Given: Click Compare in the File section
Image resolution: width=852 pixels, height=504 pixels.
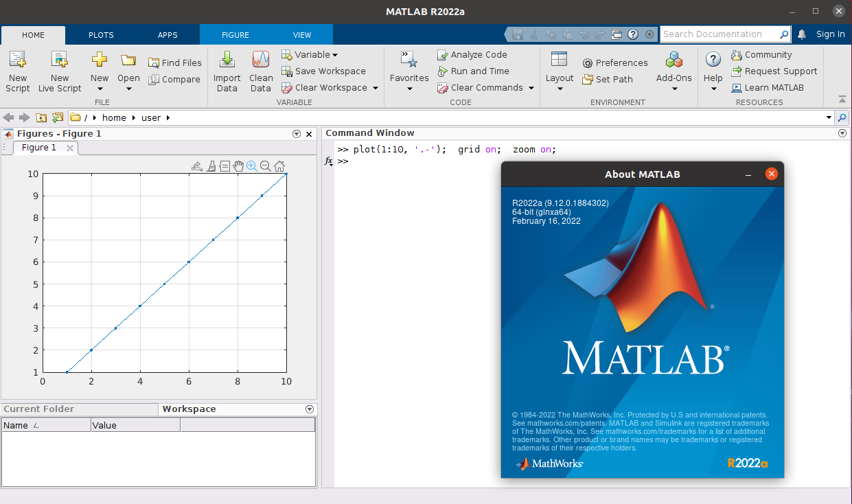Looking at the screenshot, I should 174,80.
